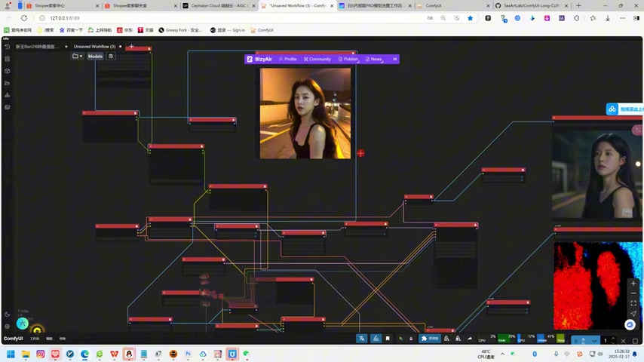Click the red crosshair marker beside portrait
Screen dimensions: 644x362
[x=360, y=153]
